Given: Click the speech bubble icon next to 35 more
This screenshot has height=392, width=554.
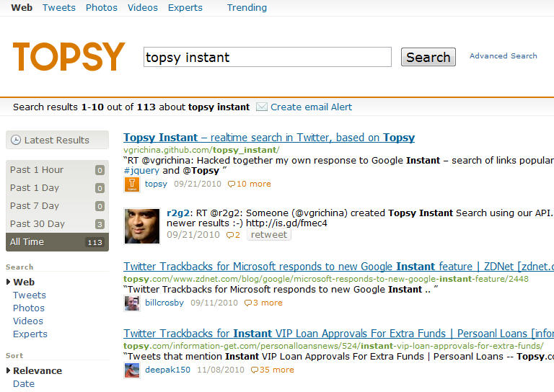Looking at the screenshot, I should pos(255,370).
